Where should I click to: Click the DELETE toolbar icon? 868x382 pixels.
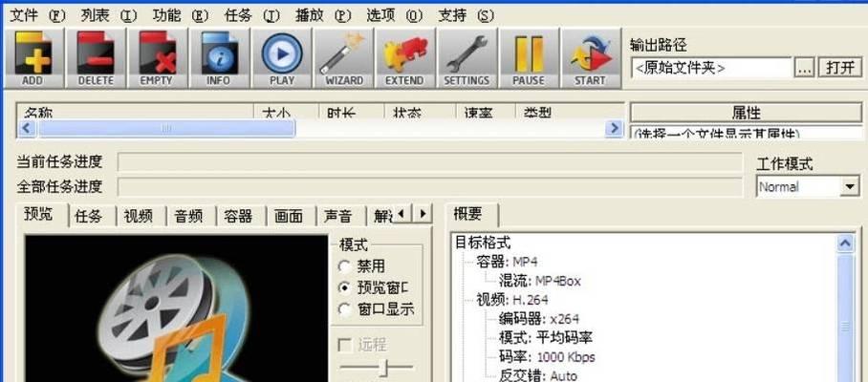[96, 58]
